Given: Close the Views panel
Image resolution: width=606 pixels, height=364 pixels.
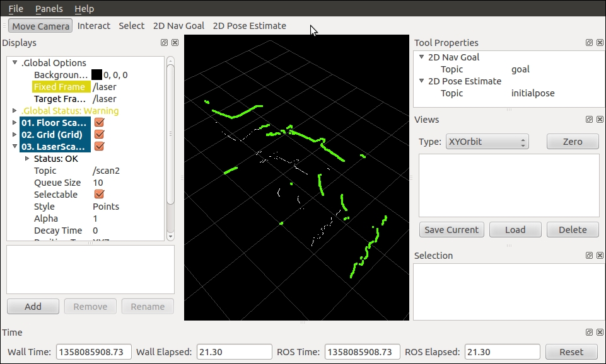Looking at the screenshot, I should point(600,119).
